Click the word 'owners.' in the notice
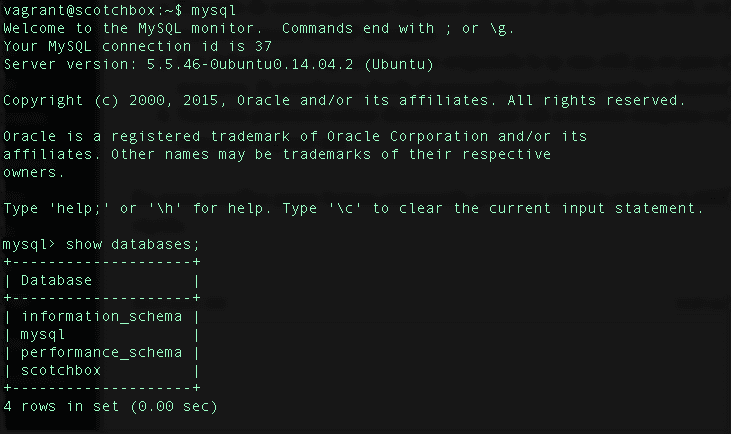This screenshot has width=731, height=434. [33, 172]
